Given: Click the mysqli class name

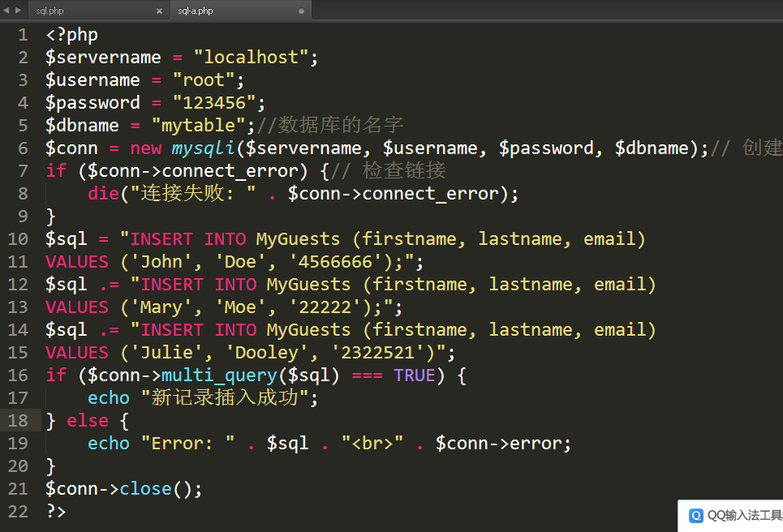Looking at the screenshot, I should pyautogui.click(x=203, y=148).
